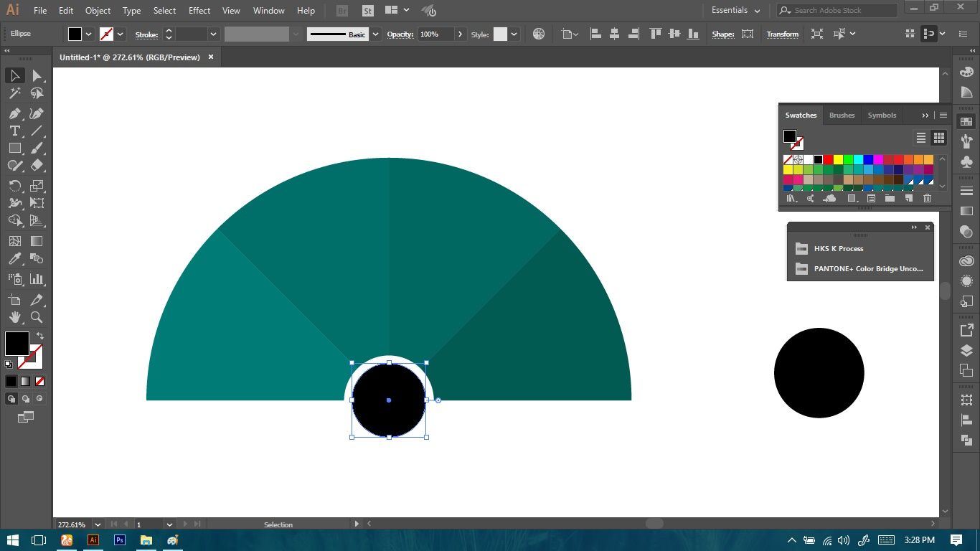Pick the red swatch in Swatches panel

point(828,159)
